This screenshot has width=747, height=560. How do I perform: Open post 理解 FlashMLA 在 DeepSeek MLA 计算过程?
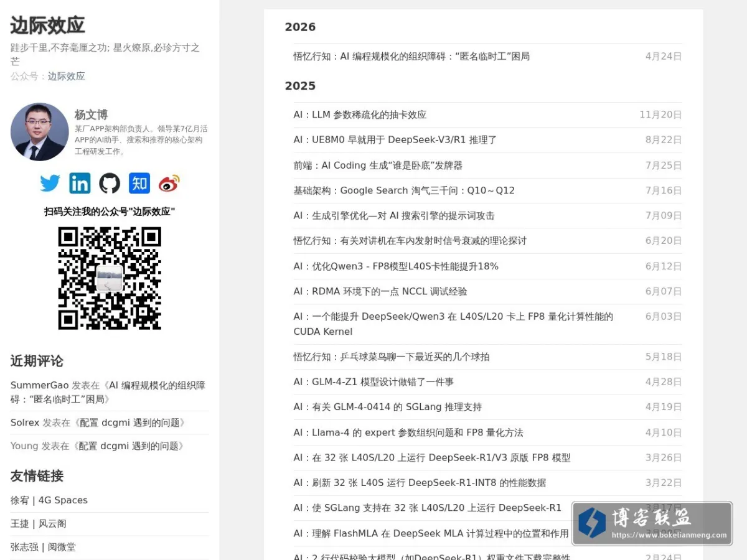431,533
